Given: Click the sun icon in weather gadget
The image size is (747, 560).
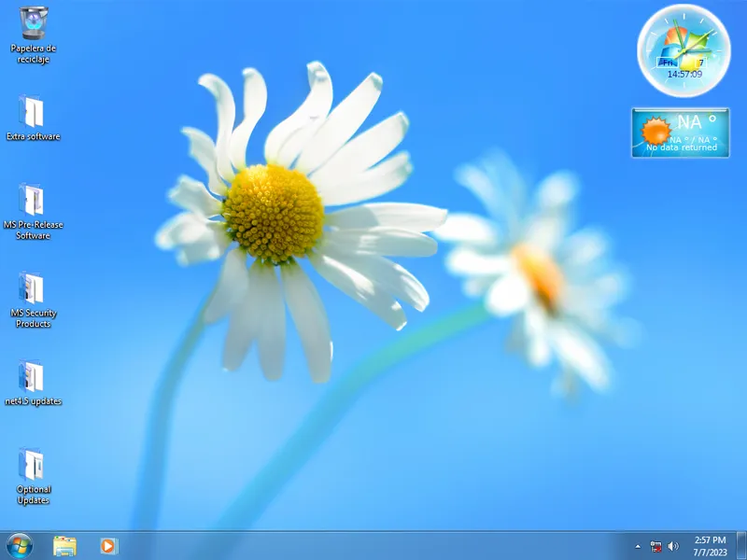Looking at the screenshot, I should coord(655,130).
